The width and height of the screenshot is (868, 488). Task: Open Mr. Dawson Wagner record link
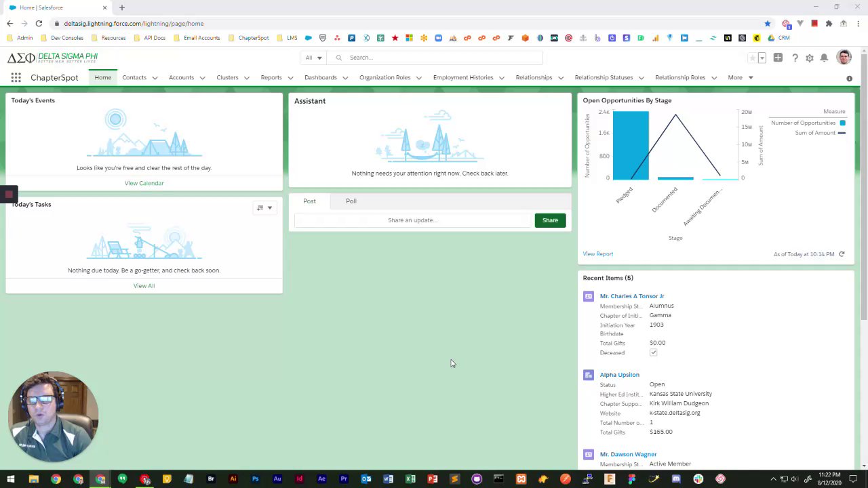pyautogui.click(x=628, y=454)
